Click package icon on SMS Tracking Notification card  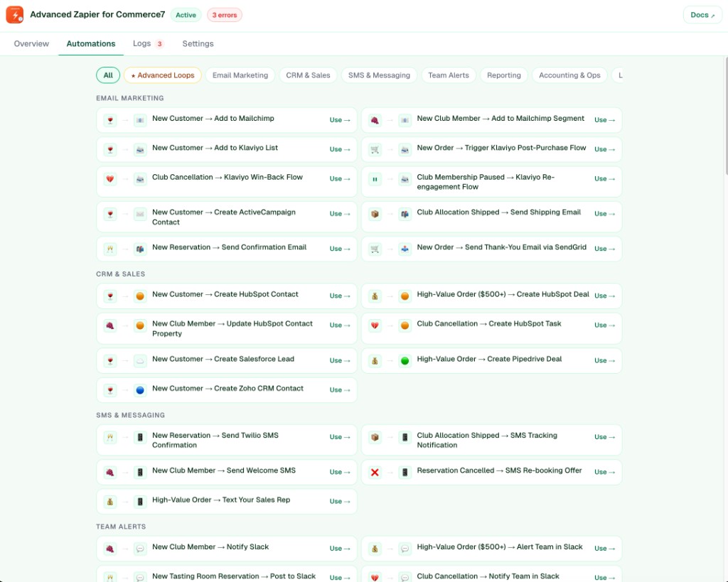tap(375, 437)
